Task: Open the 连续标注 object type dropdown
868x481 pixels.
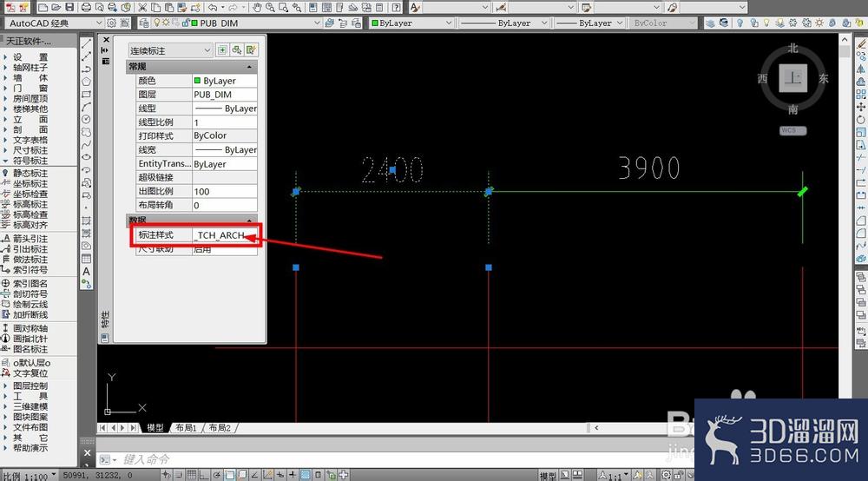Action: (170, 50)
